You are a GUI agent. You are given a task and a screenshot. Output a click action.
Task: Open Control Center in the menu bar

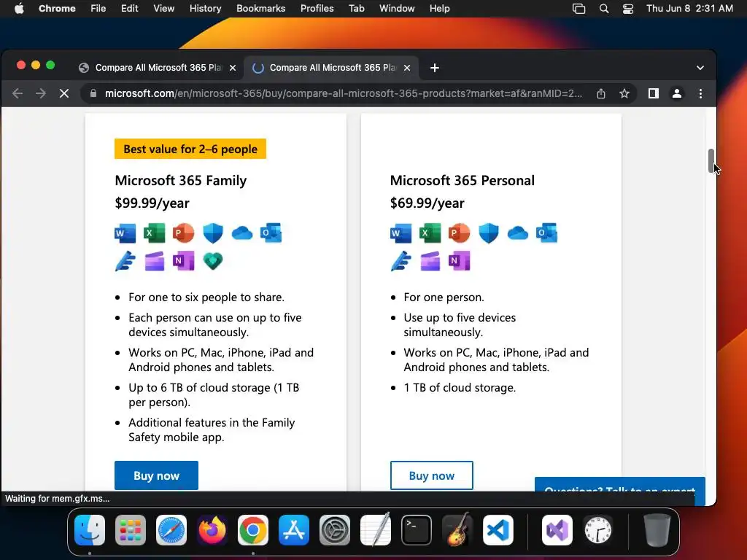pyautogui.click(x=628, y=9)
